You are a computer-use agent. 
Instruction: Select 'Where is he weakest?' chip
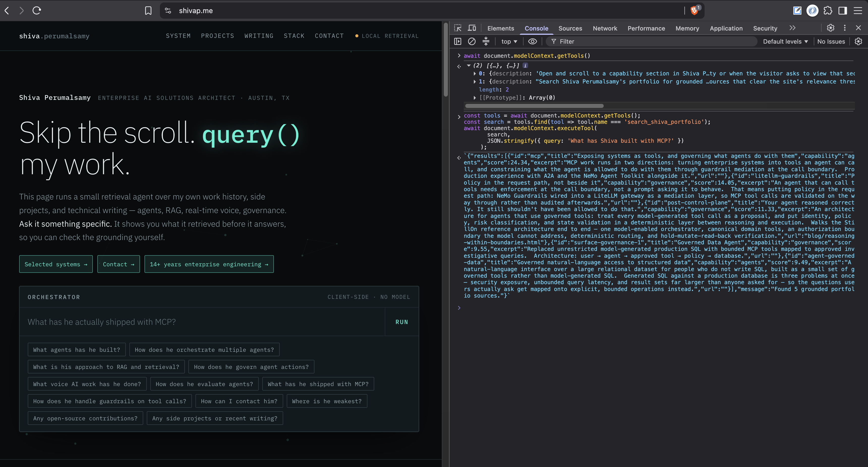point(327,401)
